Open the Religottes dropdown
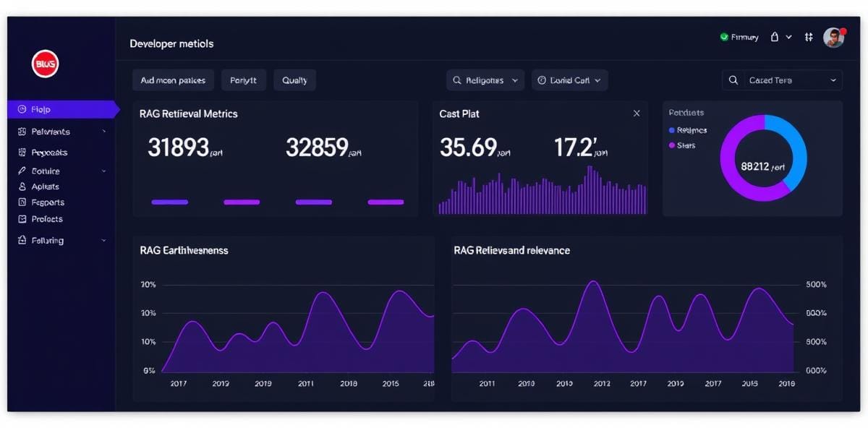This screenshot has height=428, width=868. pyautogui.click(x=485, y=80)
